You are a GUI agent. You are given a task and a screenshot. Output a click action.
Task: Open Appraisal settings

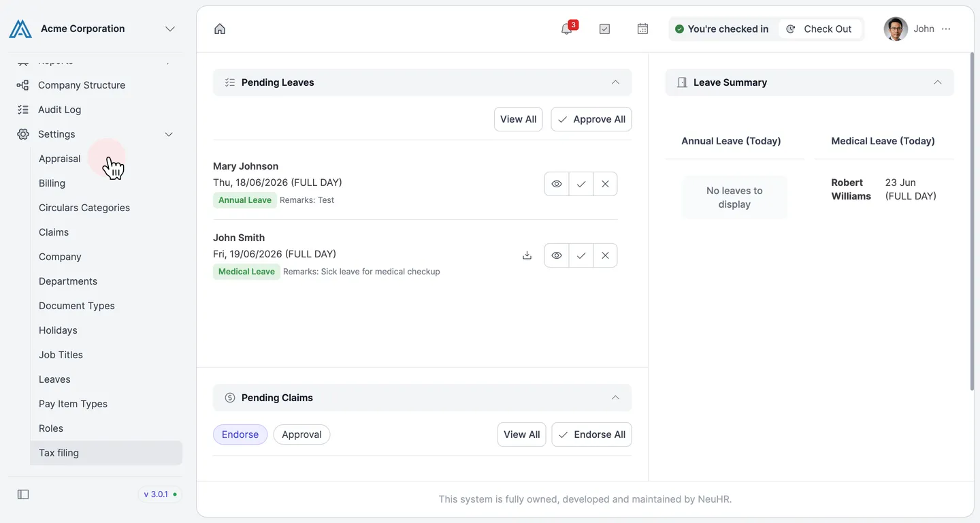click(106, 159)
